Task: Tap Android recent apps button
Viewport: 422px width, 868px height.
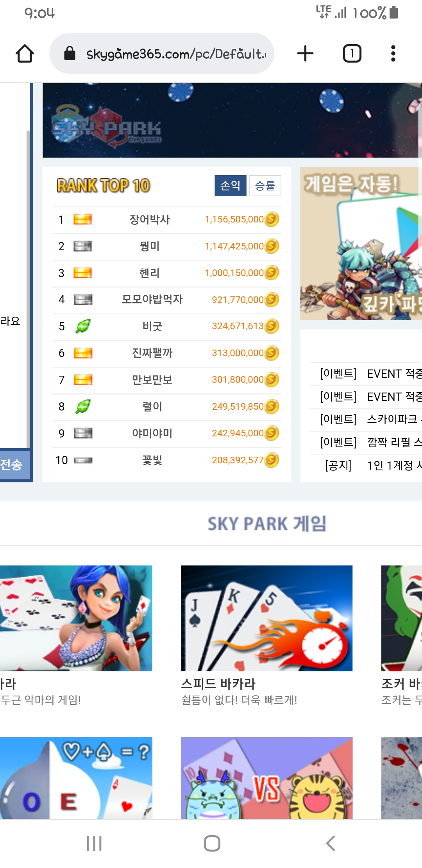Action: [x=94, y=843]
